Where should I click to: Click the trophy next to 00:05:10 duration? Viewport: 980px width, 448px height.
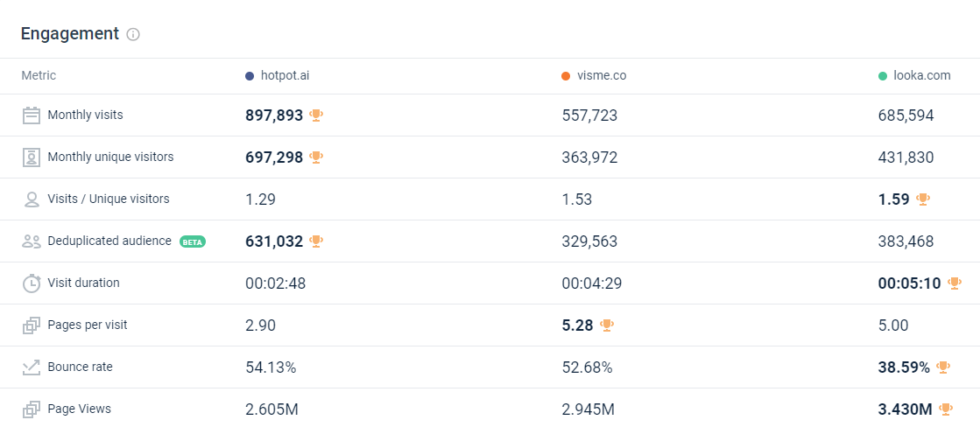coord(954,283)
